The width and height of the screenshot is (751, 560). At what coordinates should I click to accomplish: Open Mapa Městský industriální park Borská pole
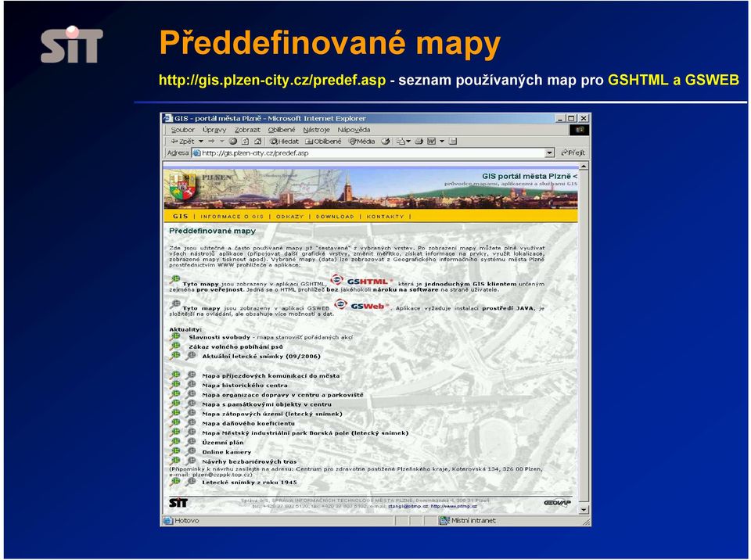point(305,433)
